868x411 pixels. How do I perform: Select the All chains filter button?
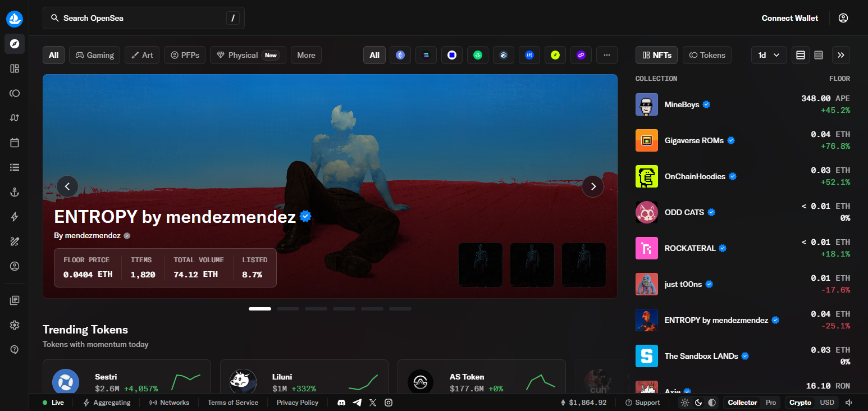click(374, 55)
